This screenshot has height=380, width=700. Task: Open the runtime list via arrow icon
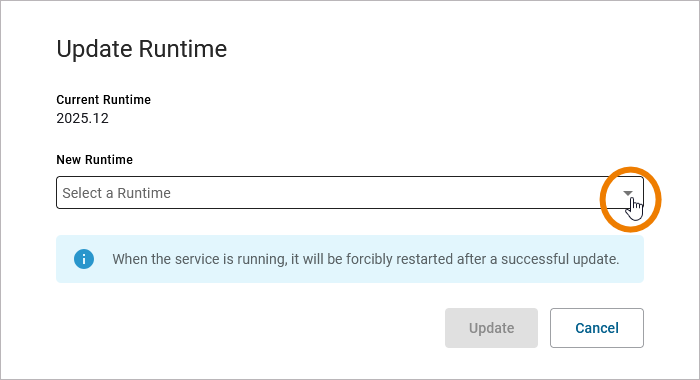628,193
